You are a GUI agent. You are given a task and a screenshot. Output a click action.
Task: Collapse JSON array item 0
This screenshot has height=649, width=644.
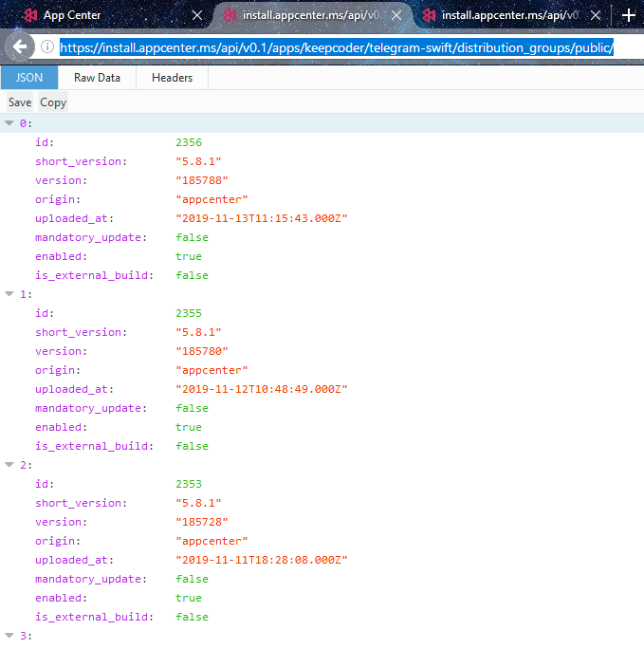(9, 123)
